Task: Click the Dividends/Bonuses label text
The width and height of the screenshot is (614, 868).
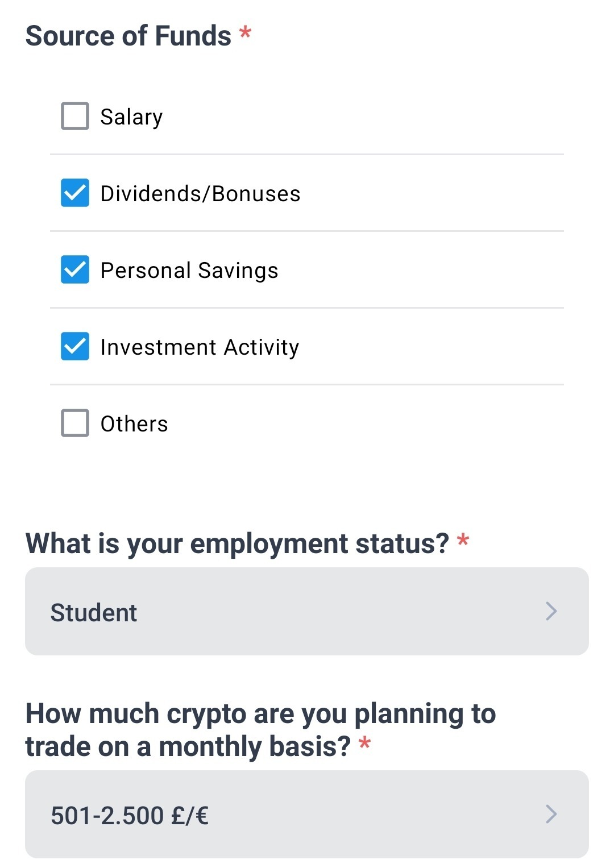Action: pos(200,194)
